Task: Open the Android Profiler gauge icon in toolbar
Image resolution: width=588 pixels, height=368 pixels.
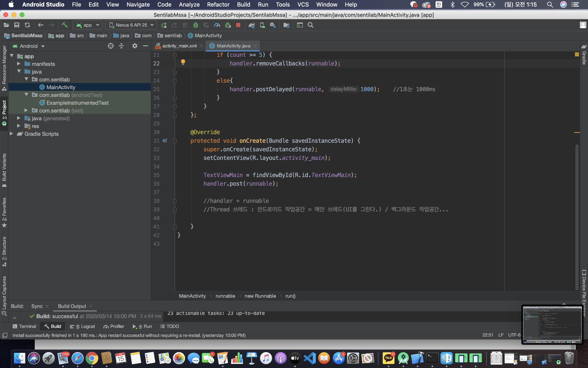Action: [x=217, y=25]
